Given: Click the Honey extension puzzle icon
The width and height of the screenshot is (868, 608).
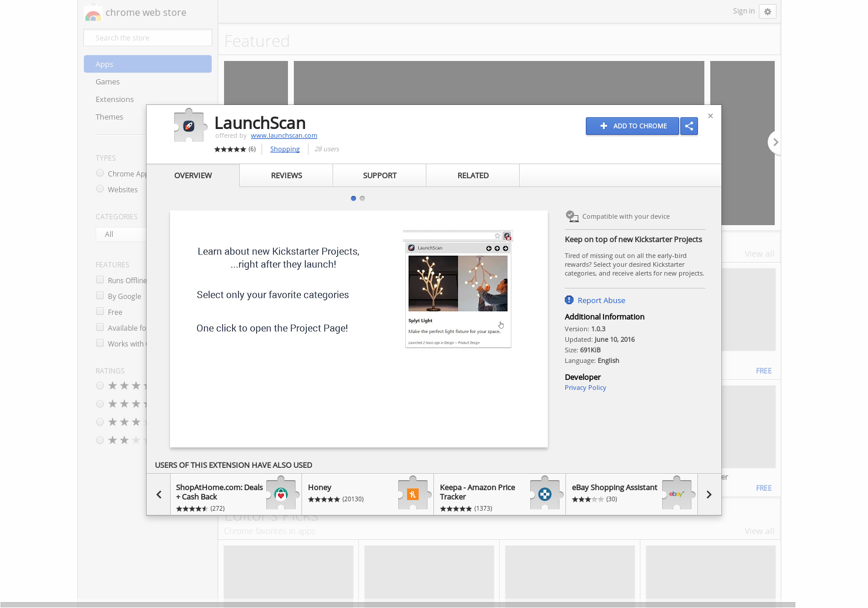Looking at the screenshot, I should pyautogui.click(x=412, y=494).
